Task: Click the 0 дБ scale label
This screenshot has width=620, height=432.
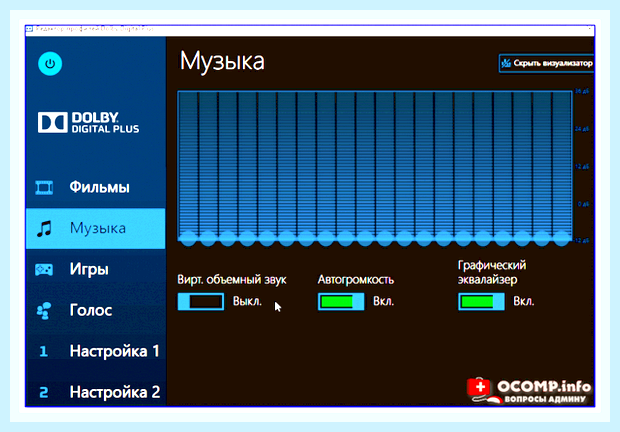Action: (583, 204)
